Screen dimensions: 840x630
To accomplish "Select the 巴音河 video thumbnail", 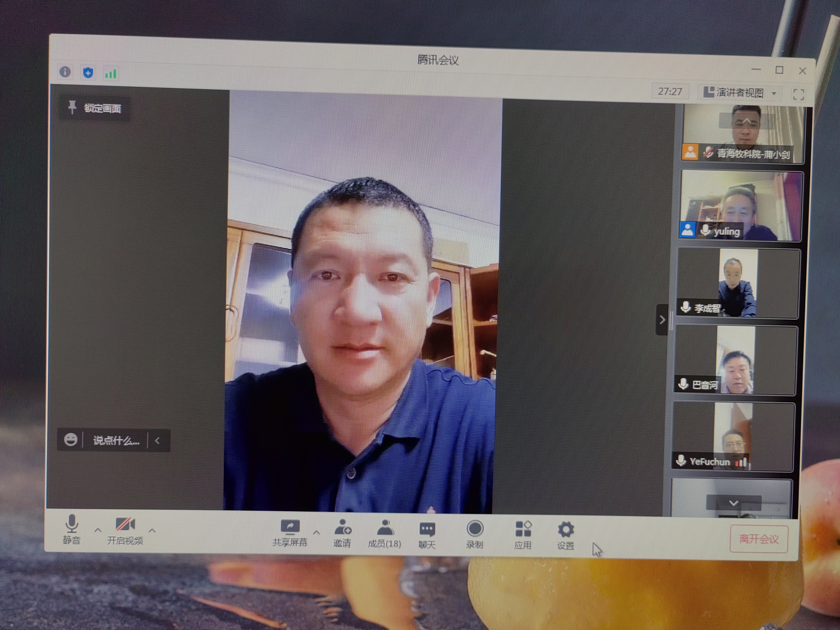I will pos(736,360).
